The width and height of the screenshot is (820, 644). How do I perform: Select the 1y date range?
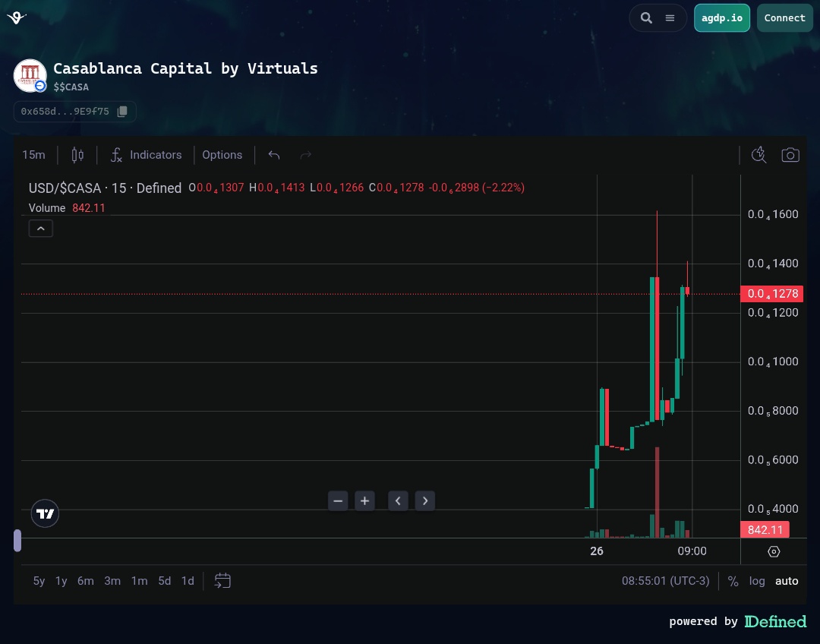(x=61, y=581)
